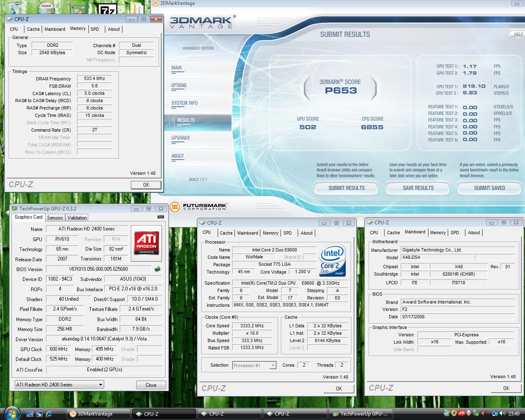The width and height of the screenshot is (525, 420).
Task: Click the ATI Radeon logo in GPU-Z
Action: [x=147, y=243]
